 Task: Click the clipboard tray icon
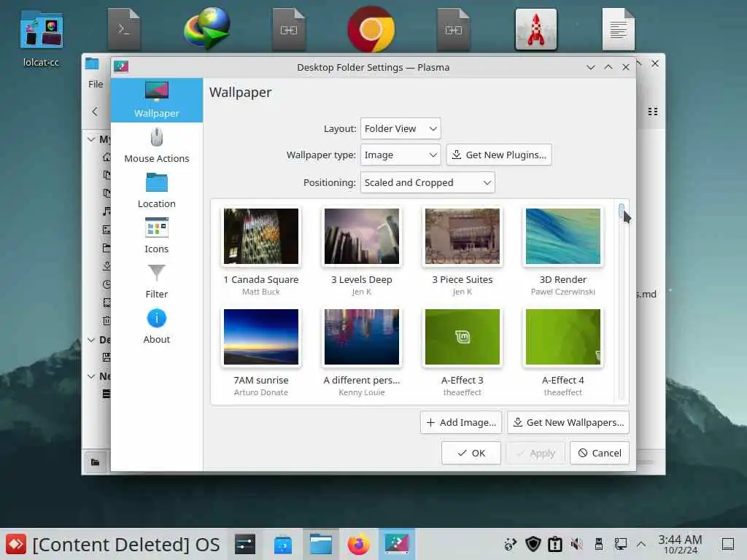555,544
